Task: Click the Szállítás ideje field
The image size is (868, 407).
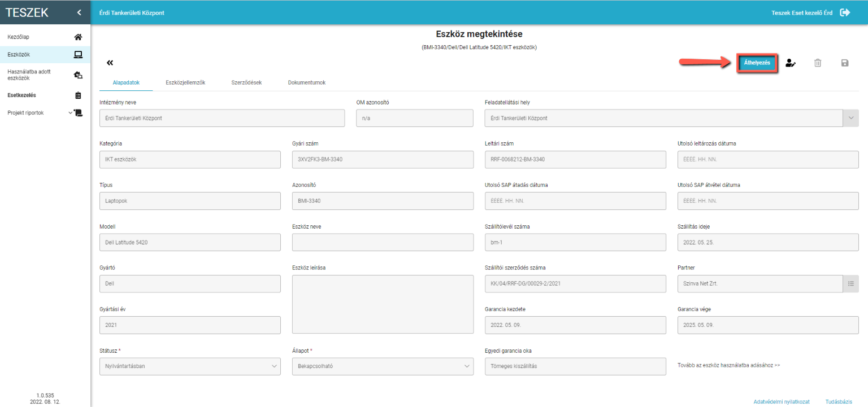Action: point(768,242)
